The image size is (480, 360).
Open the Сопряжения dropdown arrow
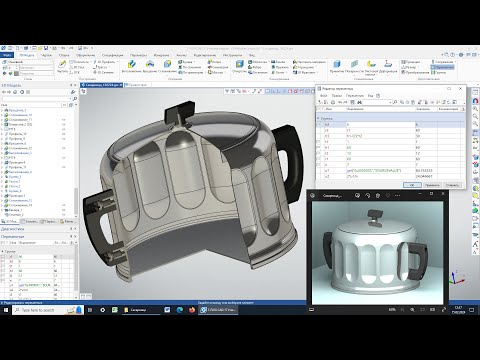[455, 62]
